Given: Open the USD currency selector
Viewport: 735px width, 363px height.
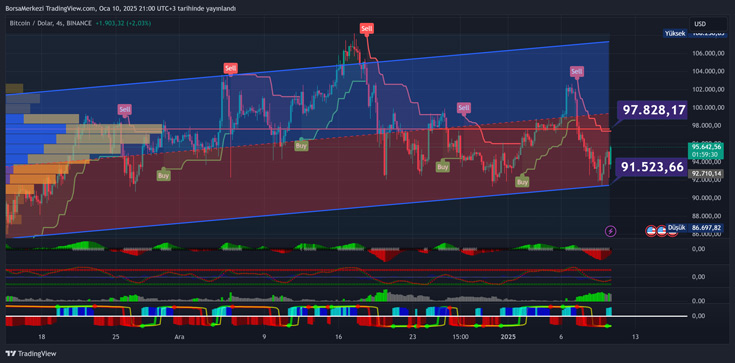Looking at the screenshot, I should point(707,24).
